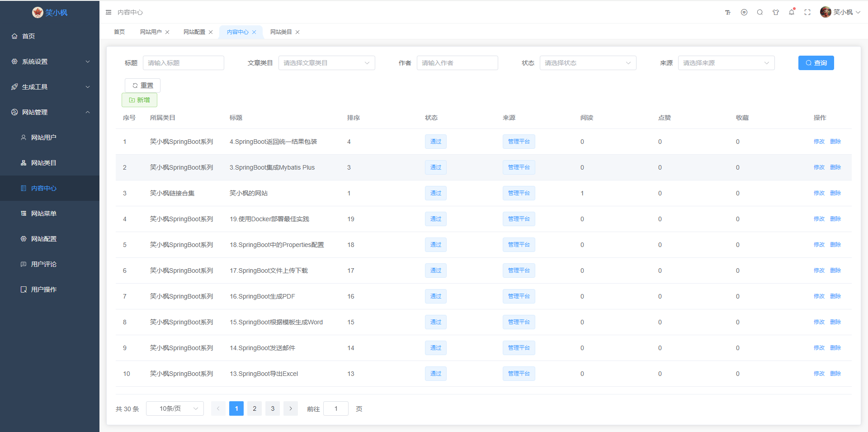Open 网站用户 in sidebar
The image size is (868, 432).
tap(50, 138)
